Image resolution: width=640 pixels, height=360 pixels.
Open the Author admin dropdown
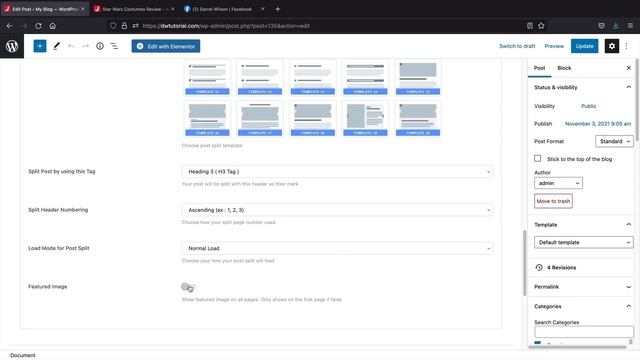coord(558,183)
